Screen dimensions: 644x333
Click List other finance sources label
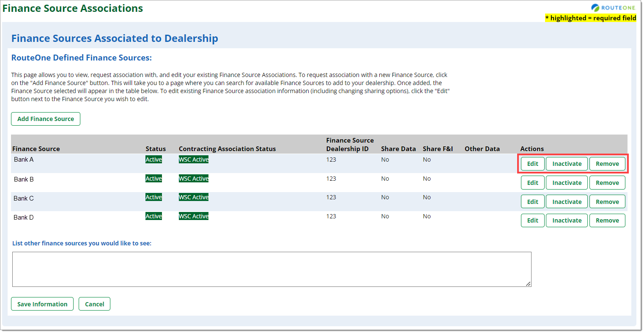pyautogui.click(x=82, y=243)
